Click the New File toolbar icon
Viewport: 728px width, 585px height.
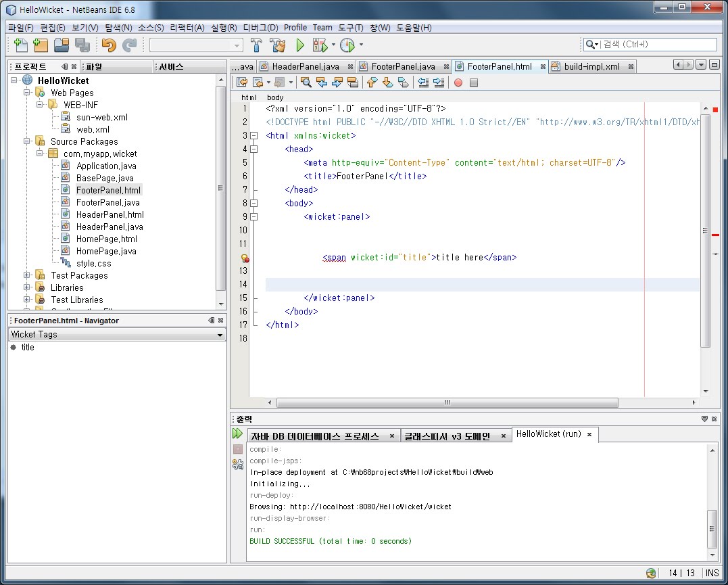21,45
